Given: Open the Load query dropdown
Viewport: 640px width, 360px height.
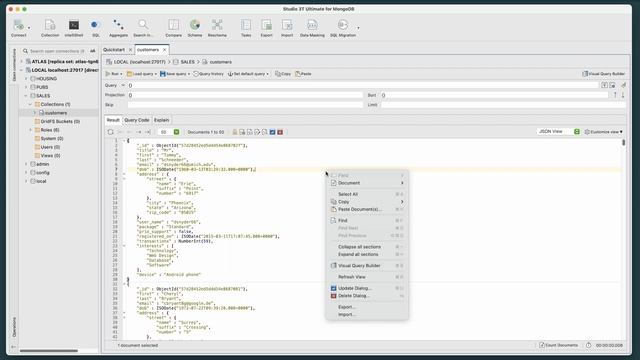Looking at the screenshot, I should 156,74.
